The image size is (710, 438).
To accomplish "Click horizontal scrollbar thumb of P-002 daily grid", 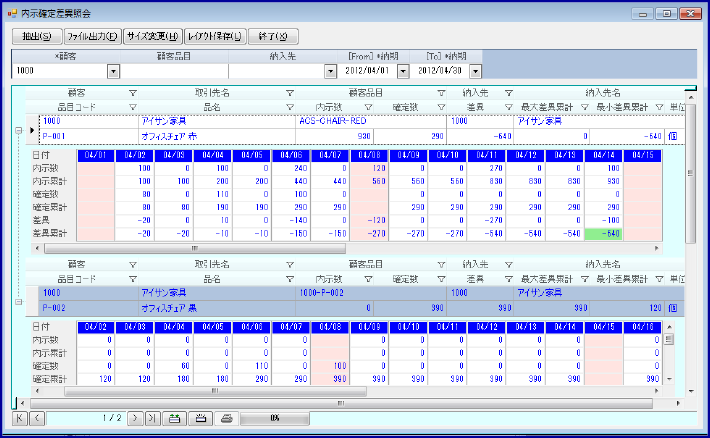I will (215, 390).
